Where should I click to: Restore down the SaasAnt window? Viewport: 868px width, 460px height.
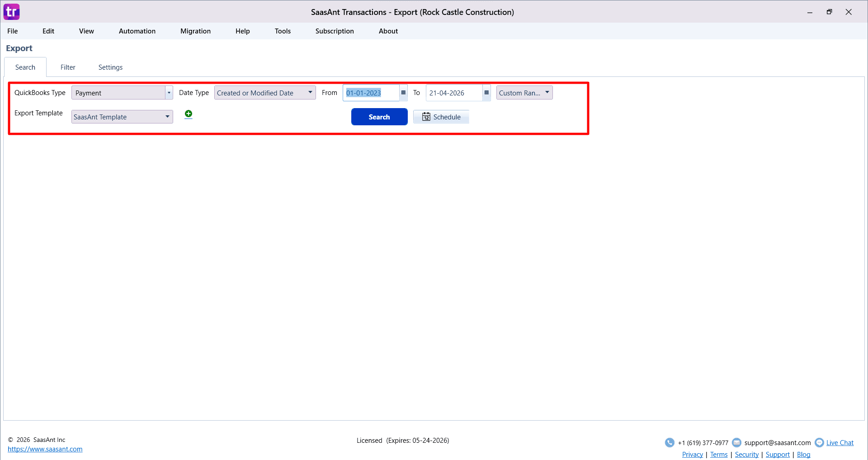point(829,12)
